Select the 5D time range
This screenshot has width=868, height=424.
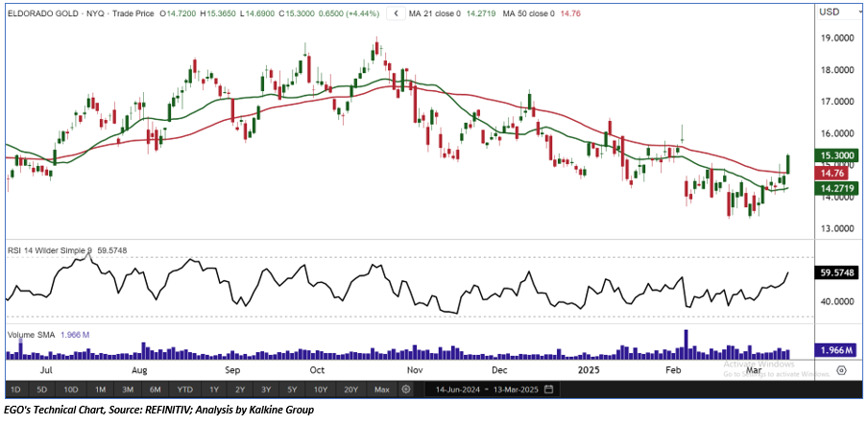(42, 389)
